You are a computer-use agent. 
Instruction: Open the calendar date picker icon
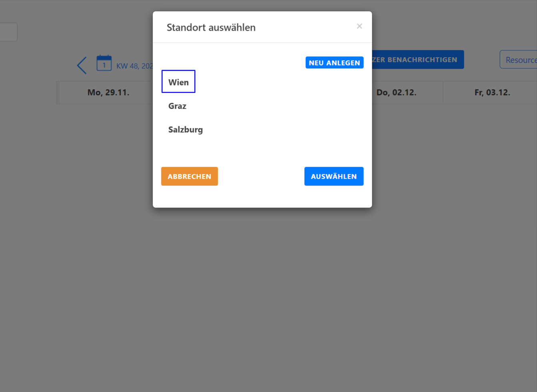[x=104, y=64]
